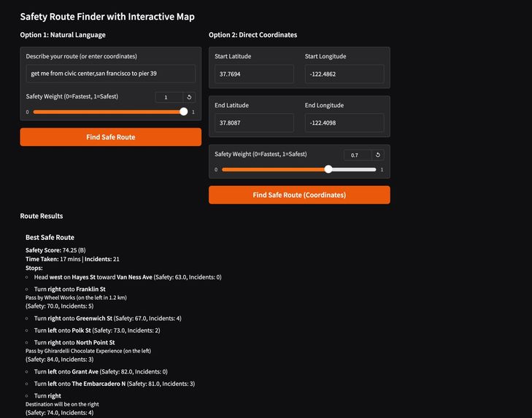The height and width of the screenshot is (418, 532).
Task: Click the page title Safety Route Finder
Action: click(107, 17)
